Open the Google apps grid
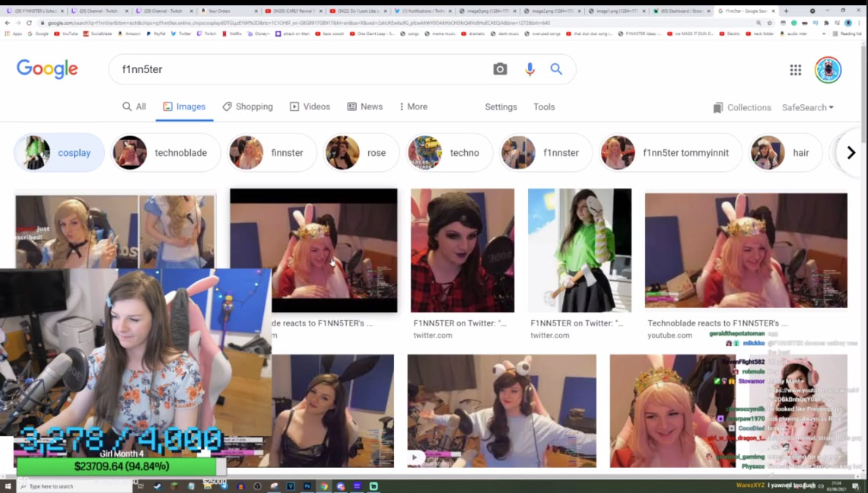This screenshot has width=868, height=493. pos(796,70)
